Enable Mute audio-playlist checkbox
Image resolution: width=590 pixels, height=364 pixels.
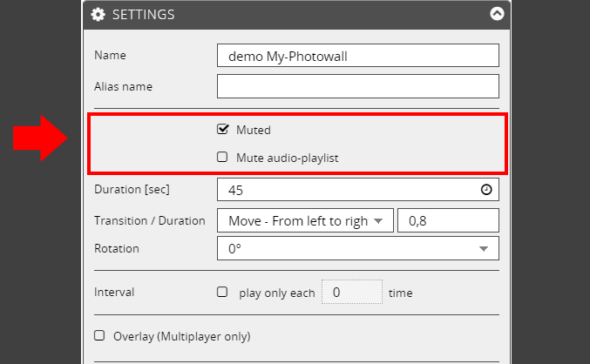(x=222, y=157)
